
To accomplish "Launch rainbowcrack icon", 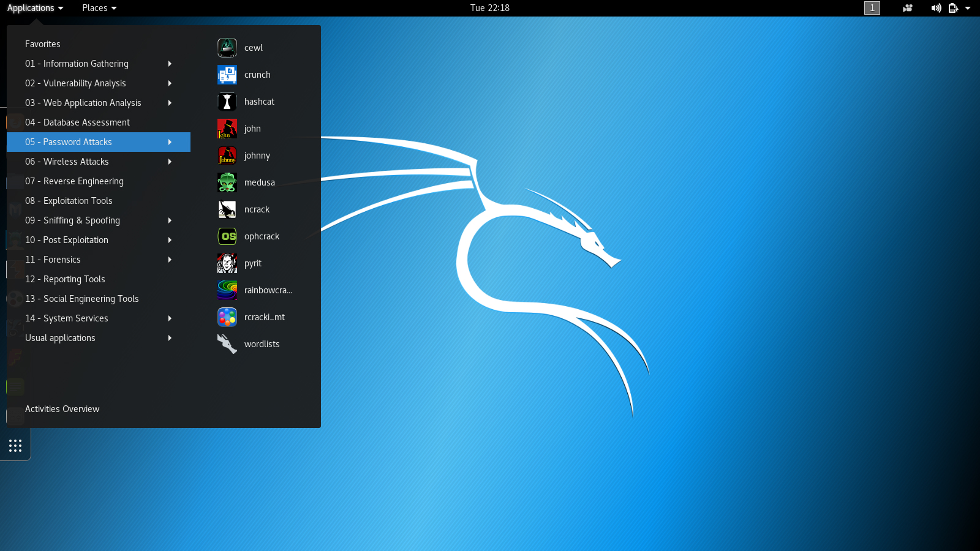I will point(227,290).
